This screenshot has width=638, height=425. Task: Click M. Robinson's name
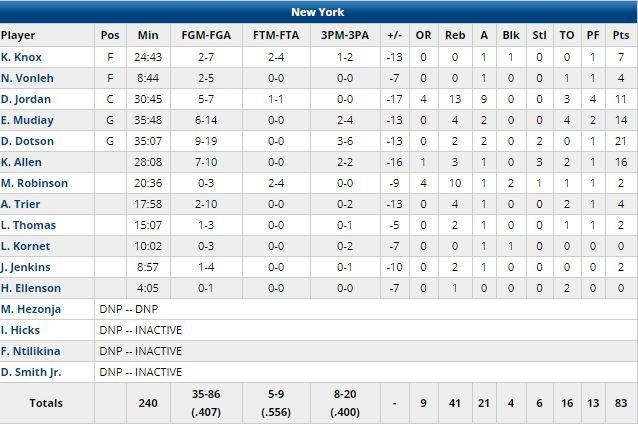pos(34,183)
